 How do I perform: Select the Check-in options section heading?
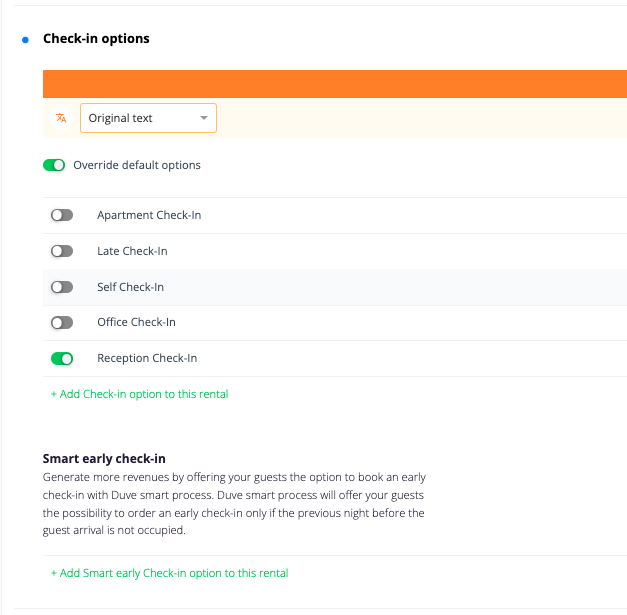pos(96,39)
